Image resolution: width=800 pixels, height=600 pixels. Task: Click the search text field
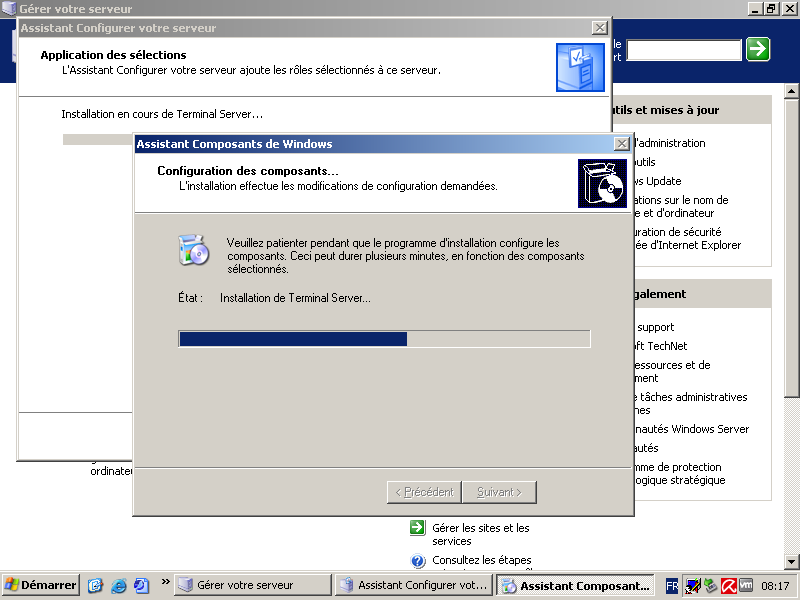click(684, 49)
